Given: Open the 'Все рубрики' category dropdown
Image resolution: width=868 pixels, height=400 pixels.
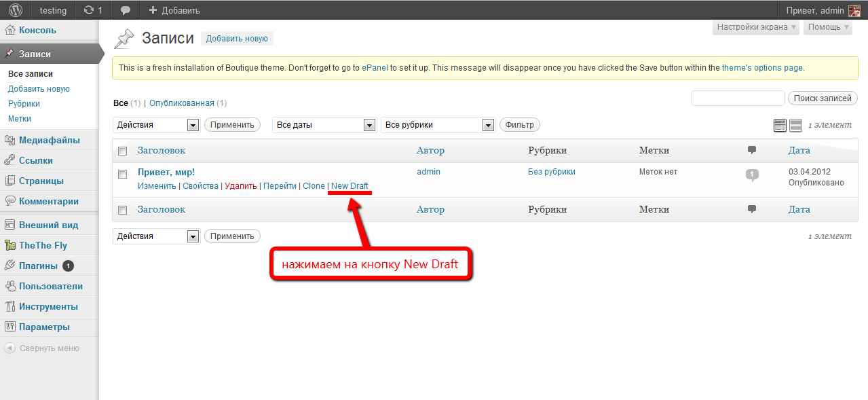Looking at the screenshot, I should pos(438,125).
